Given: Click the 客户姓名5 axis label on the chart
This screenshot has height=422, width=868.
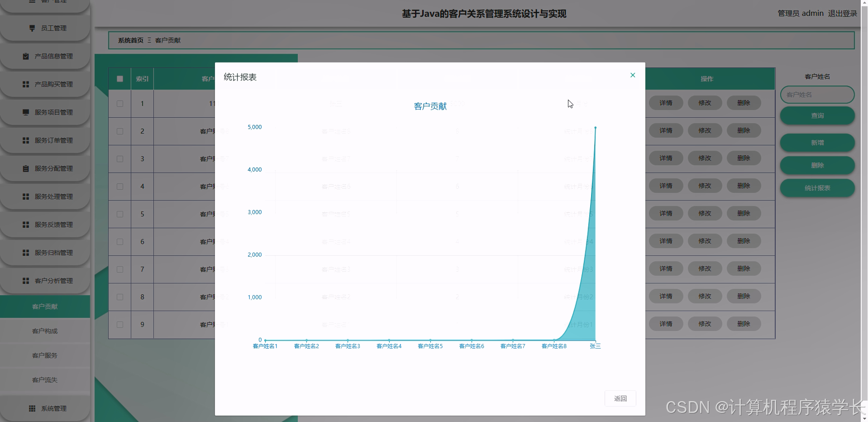Looking at the screenshot, I should (430, 346).
